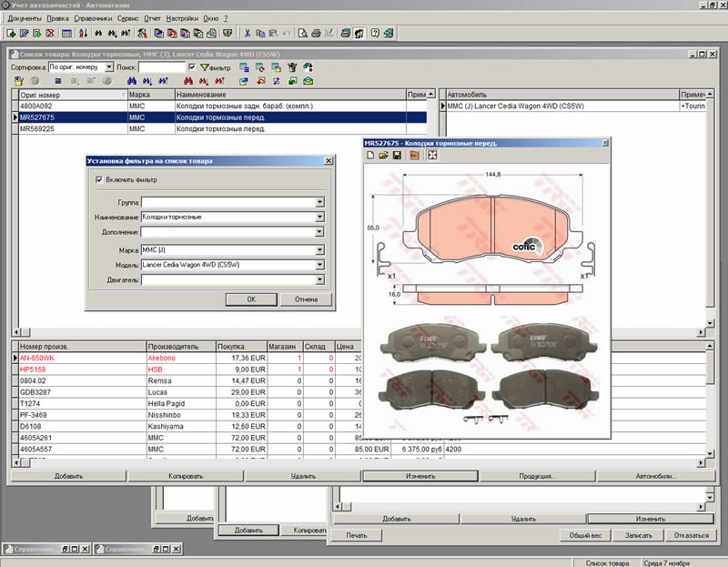Expand the Марка dropdown in filter dialog
Viewport: 728px width, 567px height.
coord(320,250)
